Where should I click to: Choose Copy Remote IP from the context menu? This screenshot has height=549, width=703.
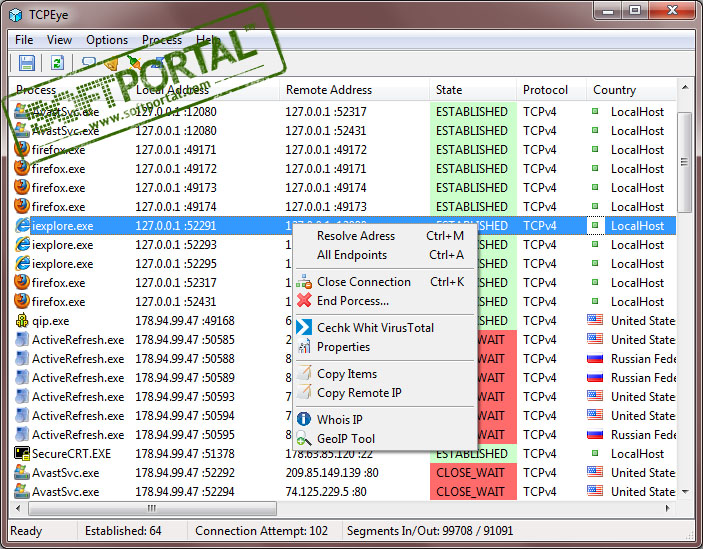click(385, 393)
